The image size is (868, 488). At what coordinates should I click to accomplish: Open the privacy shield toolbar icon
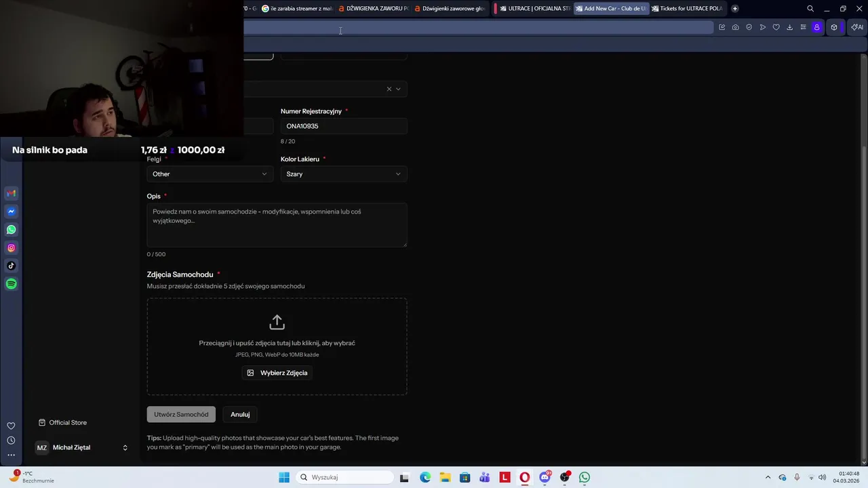(749, 27)
